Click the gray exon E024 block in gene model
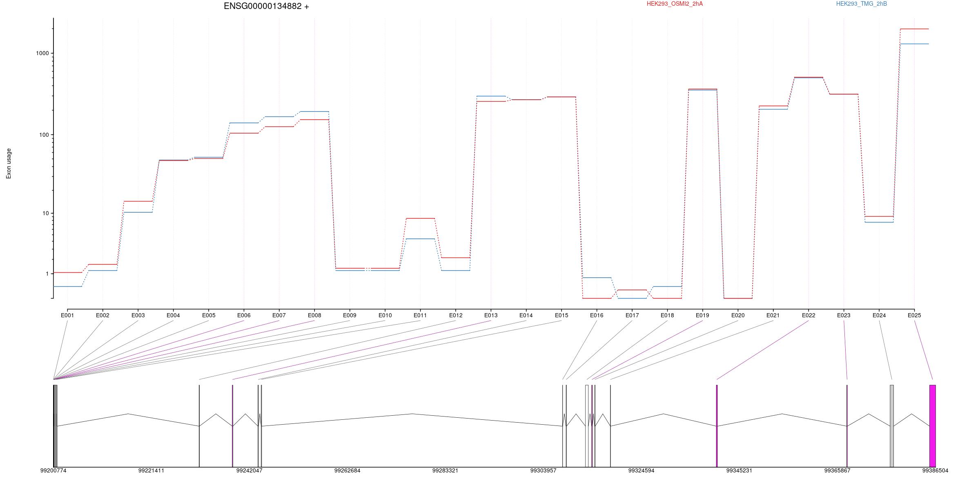 point(892,426)
